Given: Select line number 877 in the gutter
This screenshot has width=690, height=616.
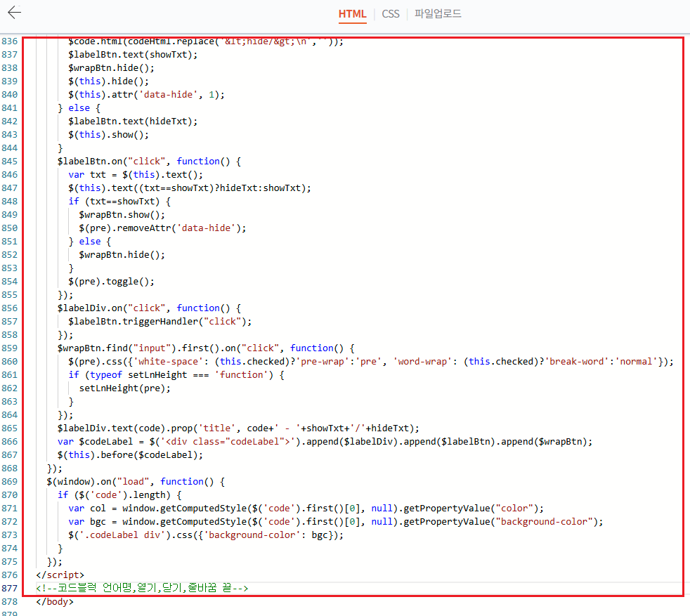Looking at the screenshot, I should [x=9, y=589].
